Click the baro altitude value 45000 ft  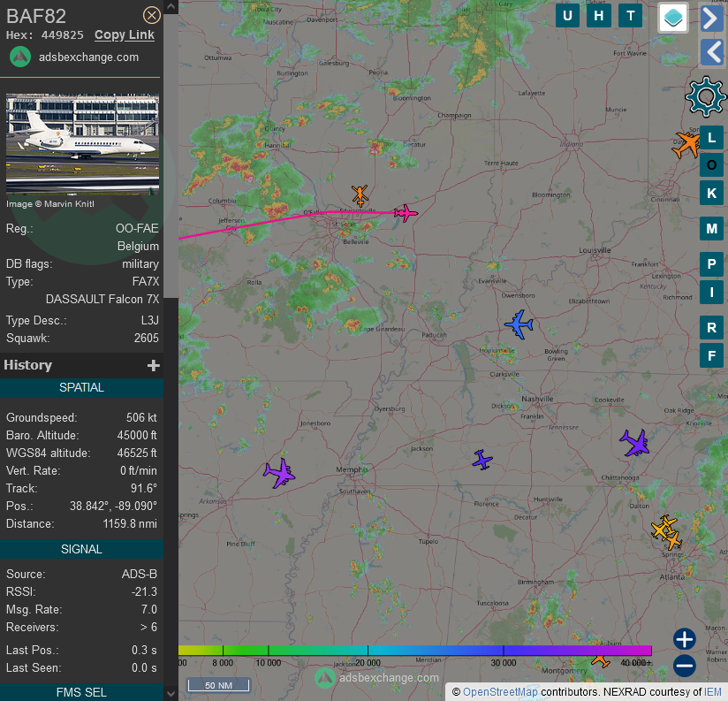(137, 435)
